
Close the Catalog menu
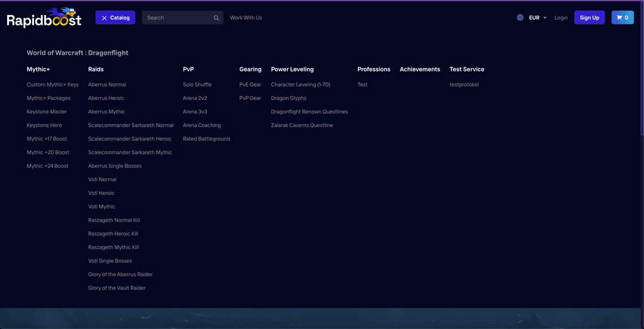tap(115, 18)
